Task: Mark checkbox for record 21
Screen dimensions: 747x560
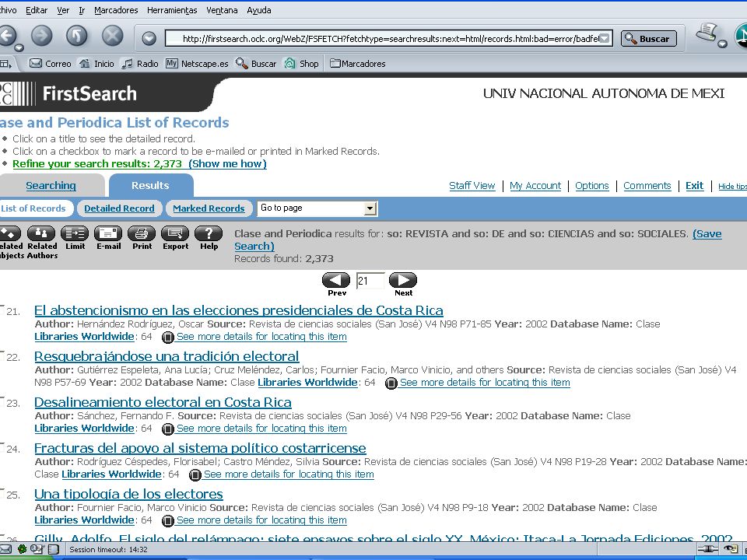Action: click(x=2, y=310)
